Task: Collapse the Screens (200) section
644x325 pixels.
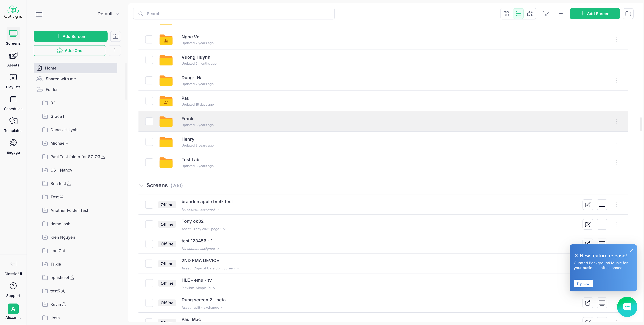Action: [x=141, y=185]
